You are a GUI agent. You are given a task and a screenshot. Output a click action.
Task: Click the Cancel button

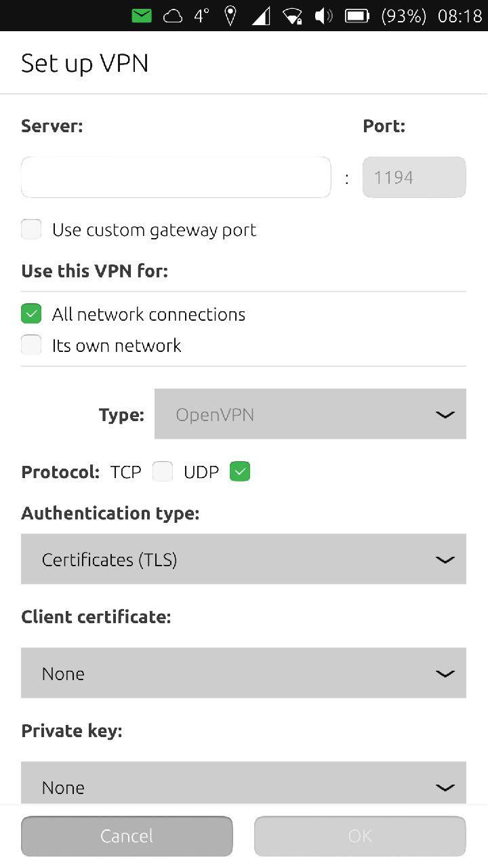pos(127,836)
